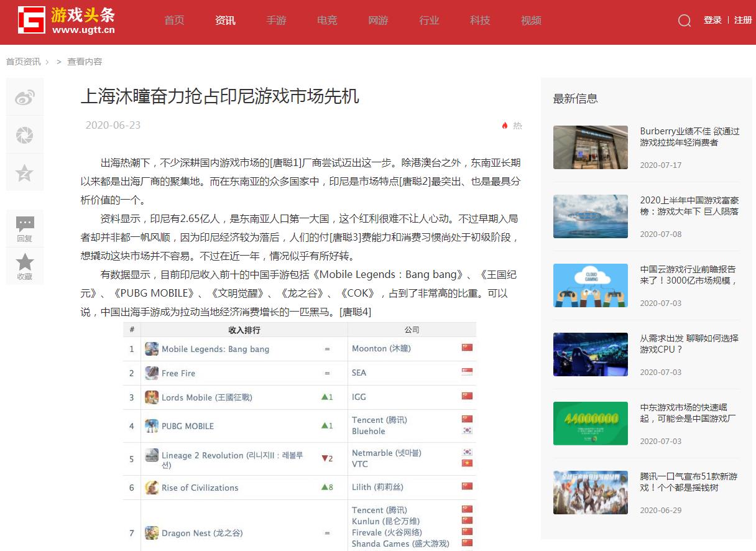Open 腾讯一口气宣布51款新游戏 article link
Image resolution: width=756 pixels, height=551 pixels.
689,482
